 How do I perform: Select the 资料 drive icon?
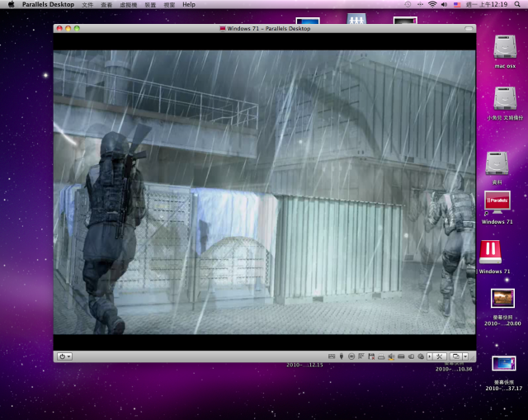(x=497, y=163)
